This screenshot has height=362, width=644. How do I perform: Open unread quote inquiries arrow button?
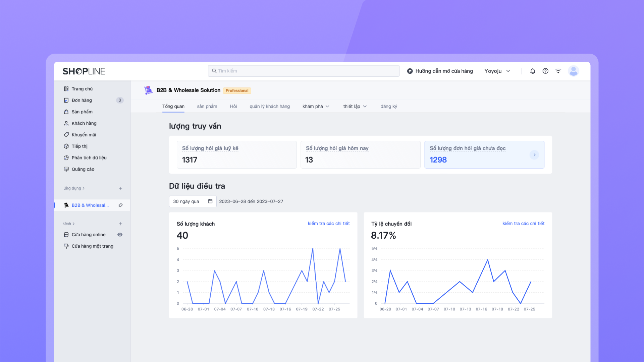click(x=534, y=155)
